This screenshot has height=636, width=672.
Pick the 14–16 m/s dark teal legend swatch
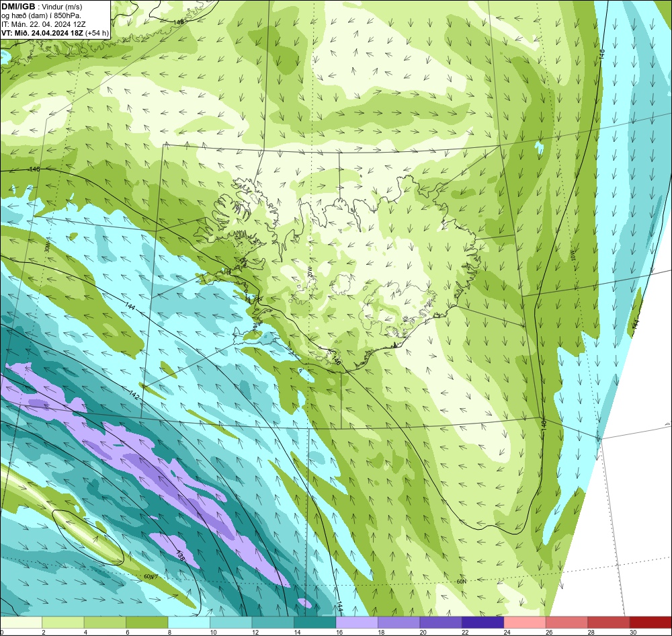tap(315, 623)
